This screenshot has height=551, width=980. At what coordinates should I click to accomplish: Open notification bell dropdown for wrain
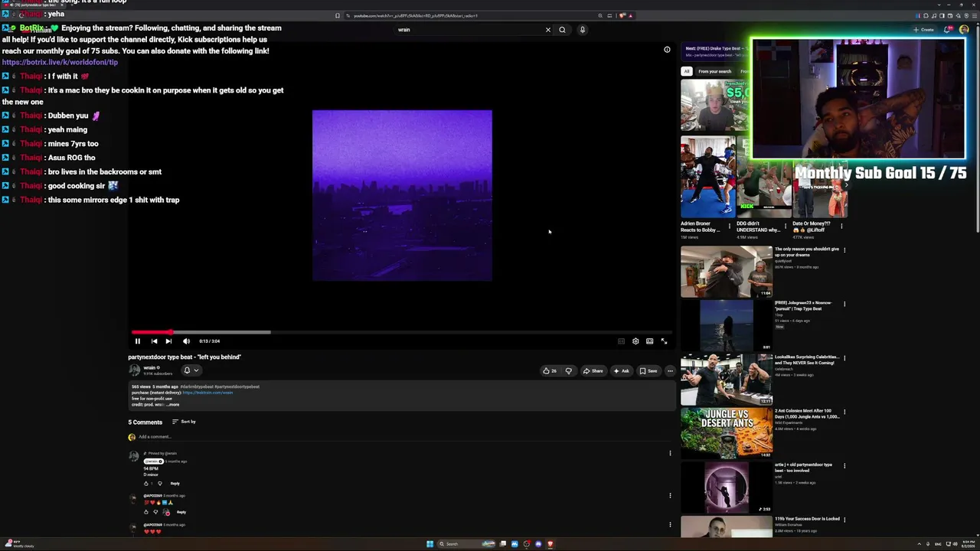click(191, 370)
